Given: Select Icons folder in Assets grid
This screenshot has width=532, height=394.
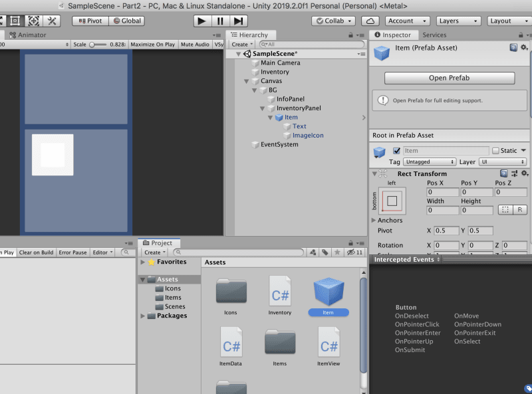Looking at the screenshot, I should 231,292.
